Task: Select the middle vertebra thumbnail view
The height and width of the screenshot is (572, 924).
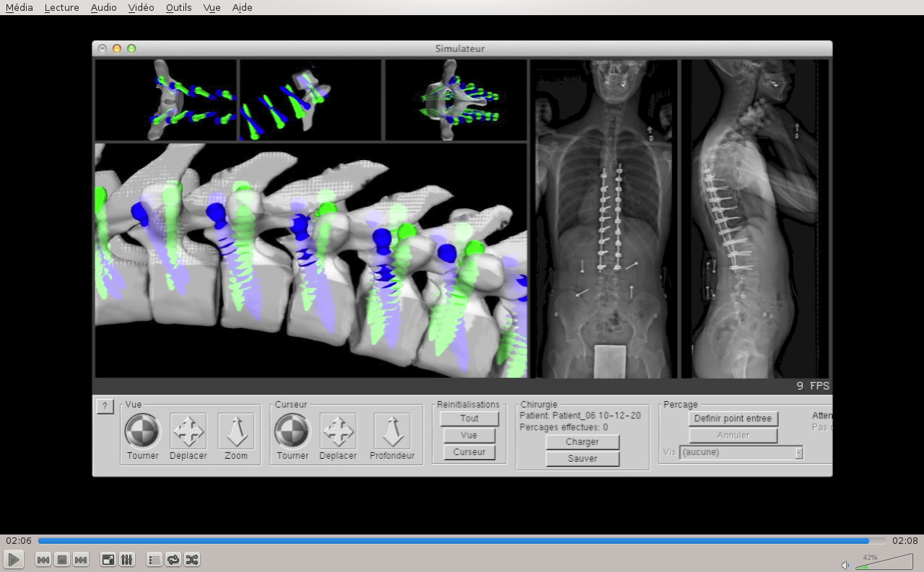Action: [x=310, y=100]
